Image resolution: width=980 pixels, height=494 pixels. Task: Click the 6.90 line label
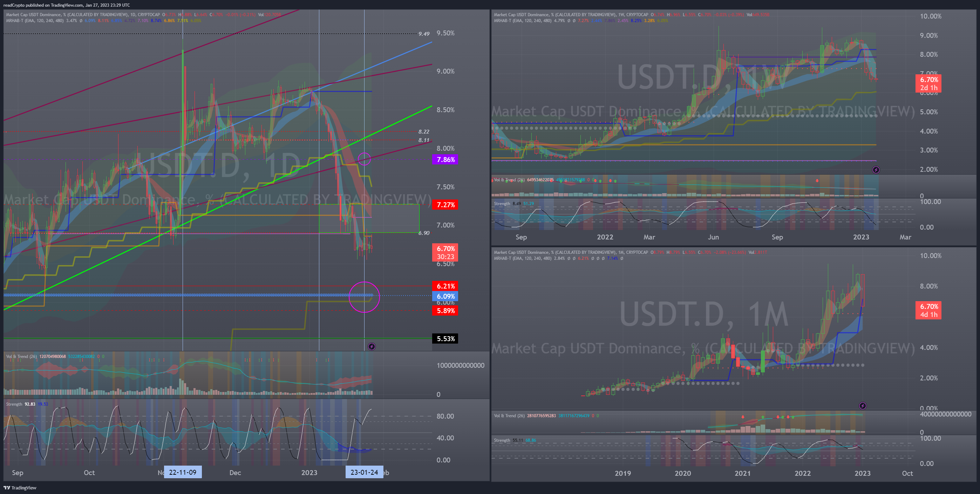pos(424,233)
